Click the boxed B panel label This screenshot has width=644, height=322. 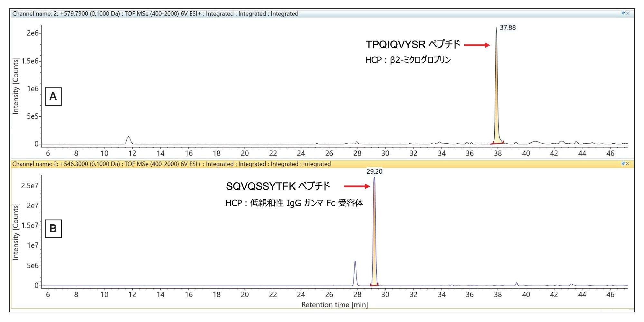53,229
